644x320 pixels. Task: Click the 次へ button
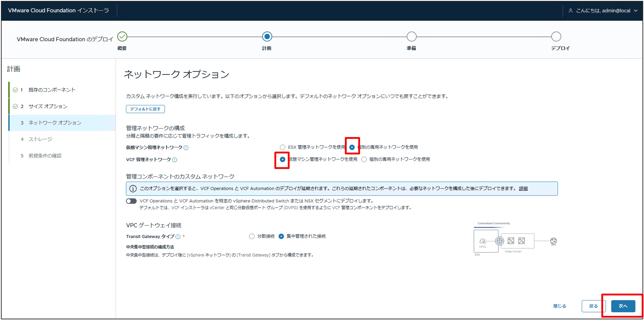tap(623, 306)
